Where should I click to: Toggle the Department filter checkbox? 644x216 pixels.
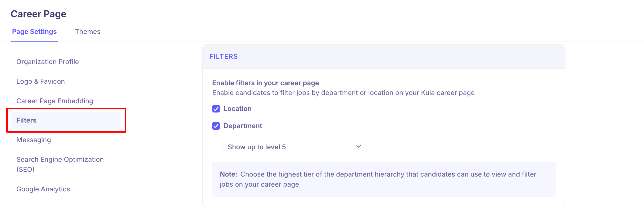coord(216,126)
